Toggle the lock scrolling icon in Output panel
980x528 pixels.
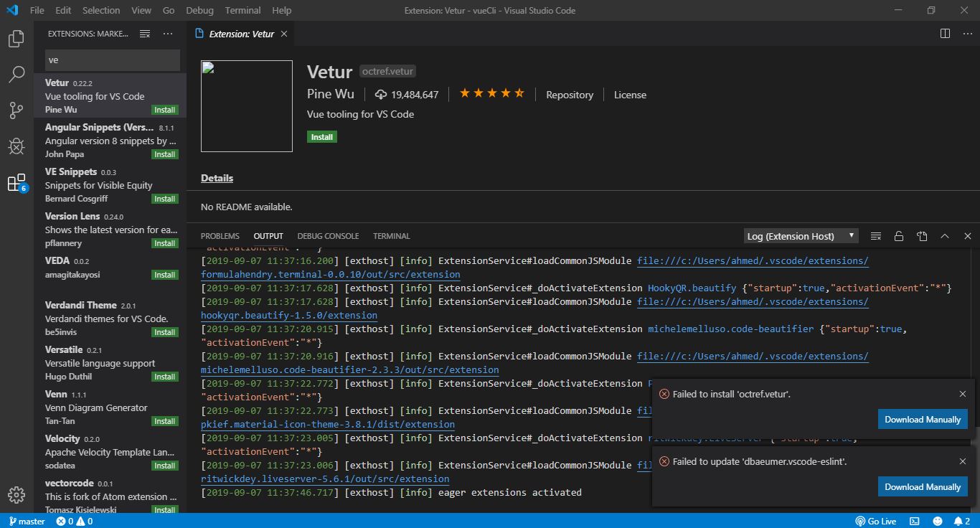click(898, 235)
